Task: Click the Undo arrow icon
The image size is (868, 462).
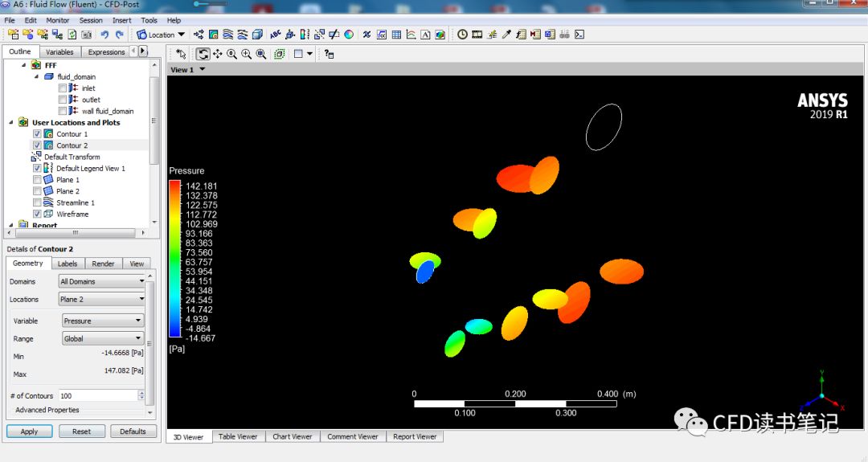Action: pos(104,35)
